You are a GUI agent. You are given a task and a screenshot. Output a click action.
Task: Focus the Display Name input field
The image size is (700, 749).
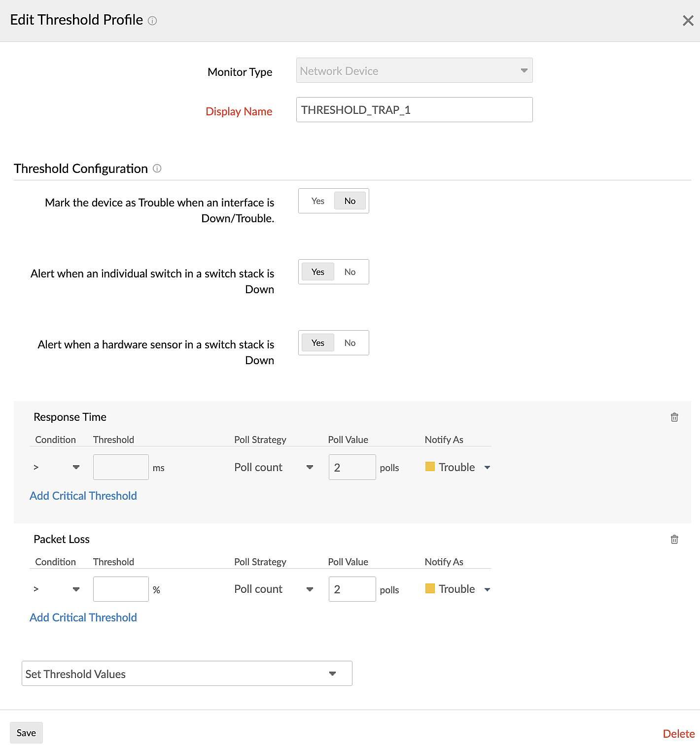tap(415, 110)
